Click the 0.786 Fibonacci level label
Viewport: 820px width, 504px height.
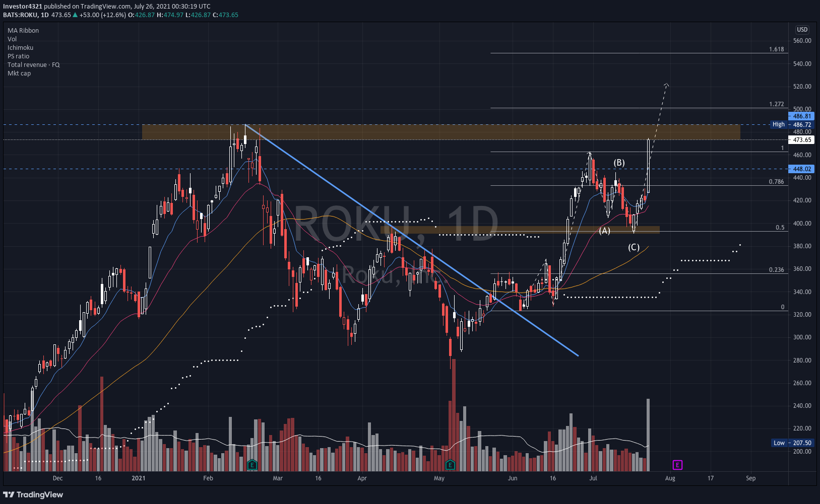tap(777, 182)
